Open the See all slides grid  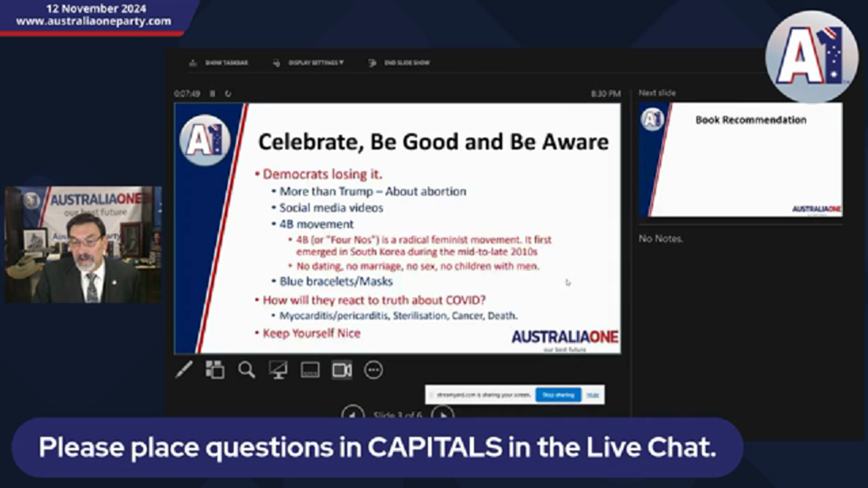tap(215, 369)
